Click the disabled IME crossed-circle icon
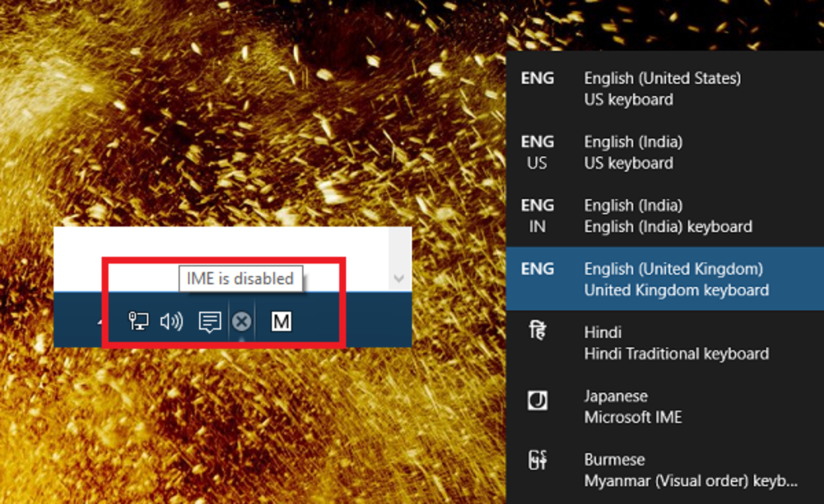The image size is (824, 504). pos(242,321)
